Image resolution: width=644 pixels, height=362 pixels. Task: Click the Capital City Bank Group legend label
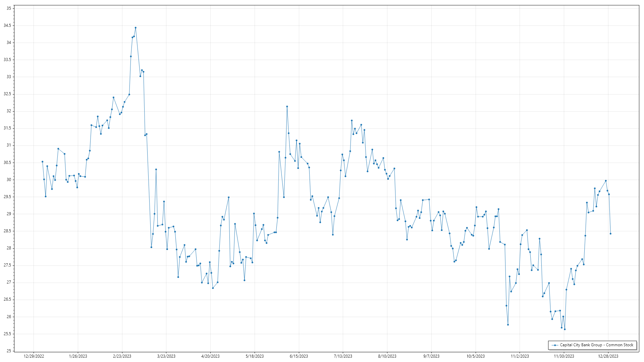pyautogui.click(x=596, y=345)
